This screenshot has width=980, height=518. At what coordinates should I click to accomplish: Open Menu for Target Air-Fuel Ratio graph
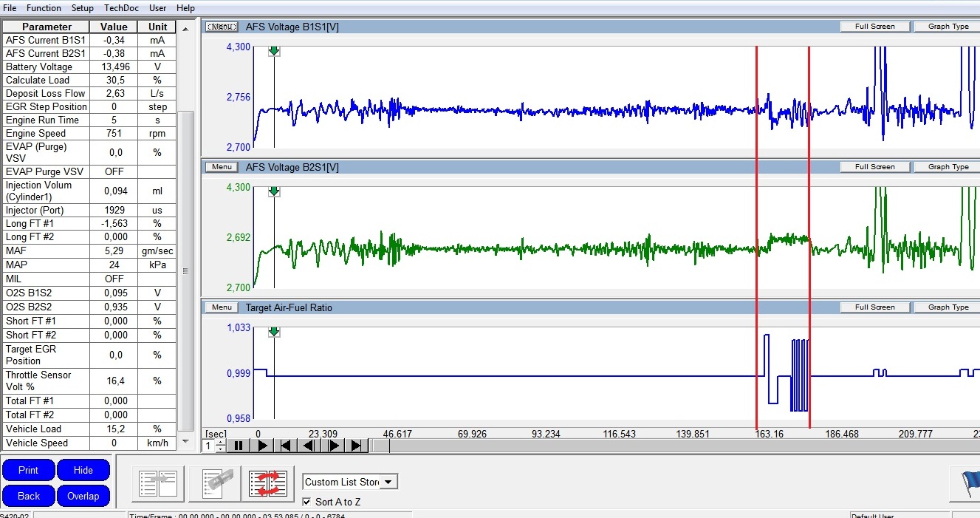click(x=222, y=307)
